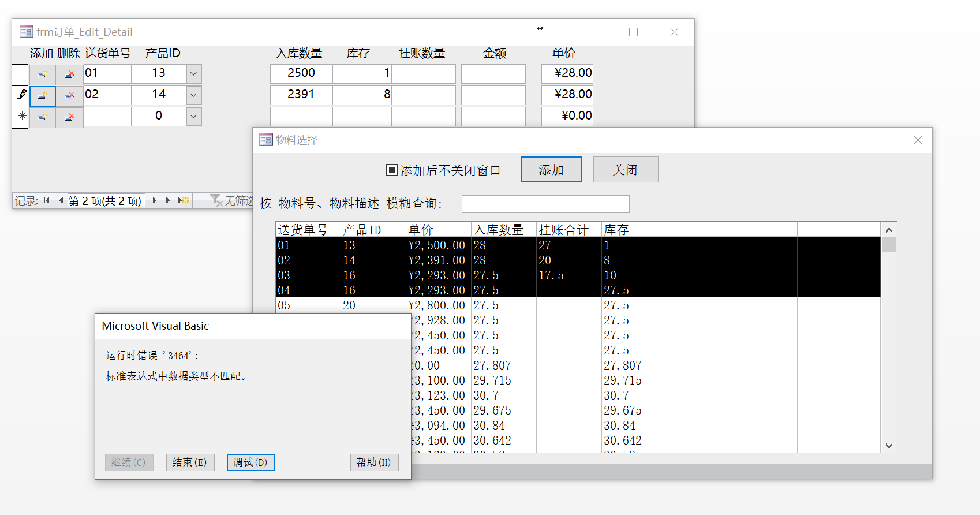This screenshot has width=980, height=515.
Task: Click 挂账合计 list column header
Action: point(569,229)
